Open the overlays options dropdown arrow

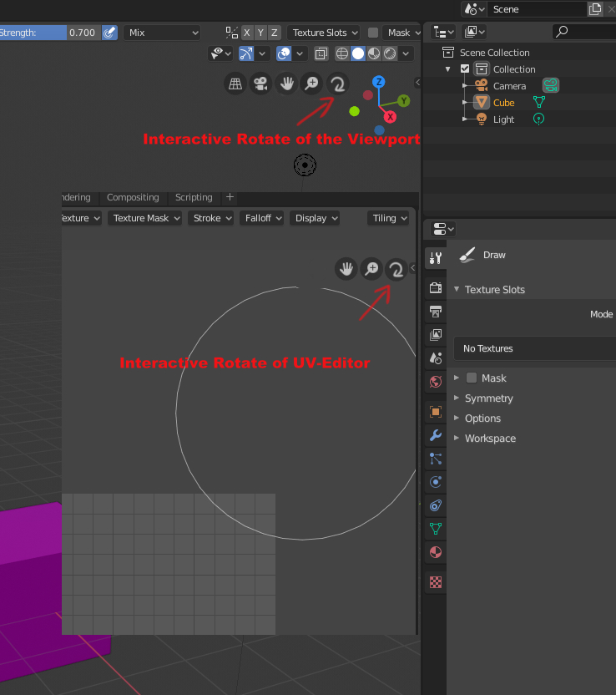point(300,53)
